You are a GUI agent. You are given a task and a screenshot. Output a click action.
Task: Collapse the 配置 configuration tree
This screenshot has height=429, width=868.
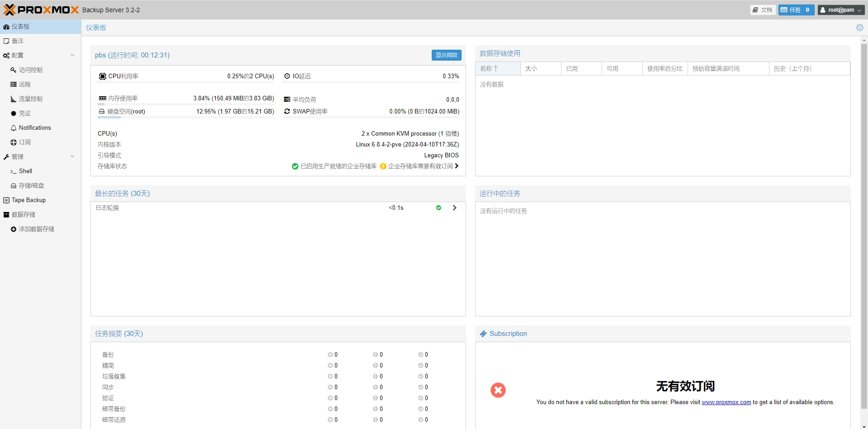[72, 56]
